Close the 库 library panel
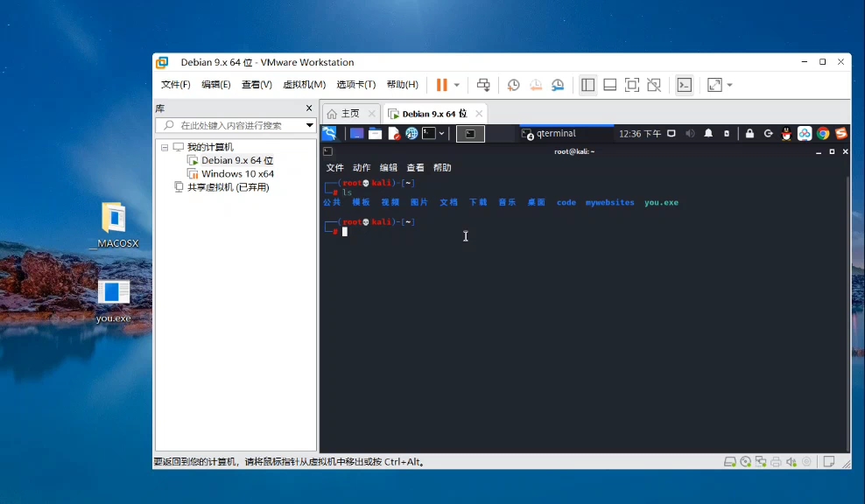The width and height of the screenshot is (865, 504). pyautogui.click(x=309, y=108)
